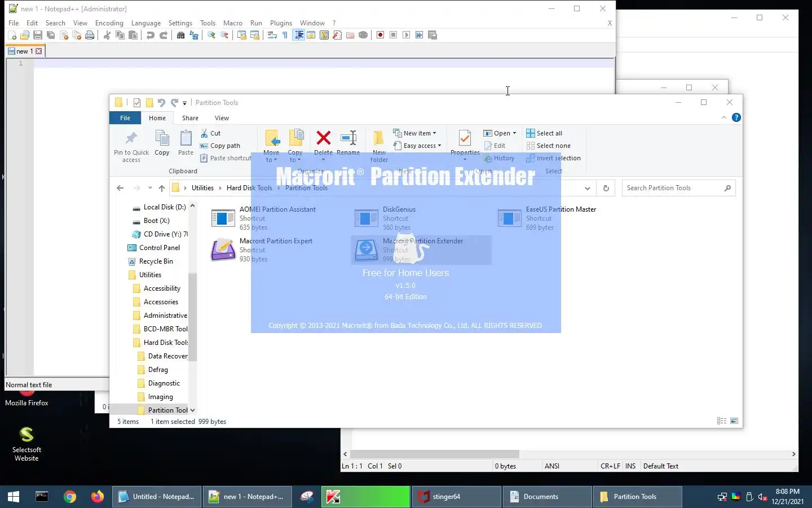Viewport: 812px width, 508px height.
Task: Switch Explorer to Large icons view
Action: [734, 421]
